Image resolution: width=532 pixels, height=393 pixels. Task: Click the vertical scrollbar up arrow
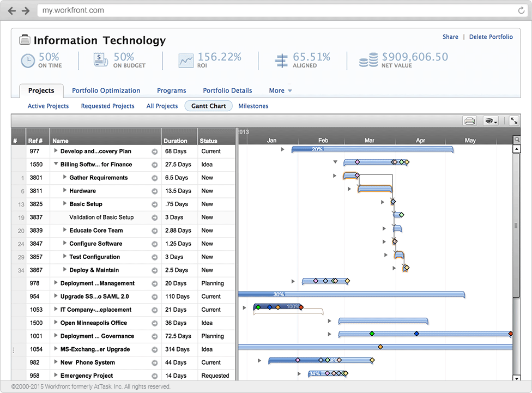(x=517, y=149)
